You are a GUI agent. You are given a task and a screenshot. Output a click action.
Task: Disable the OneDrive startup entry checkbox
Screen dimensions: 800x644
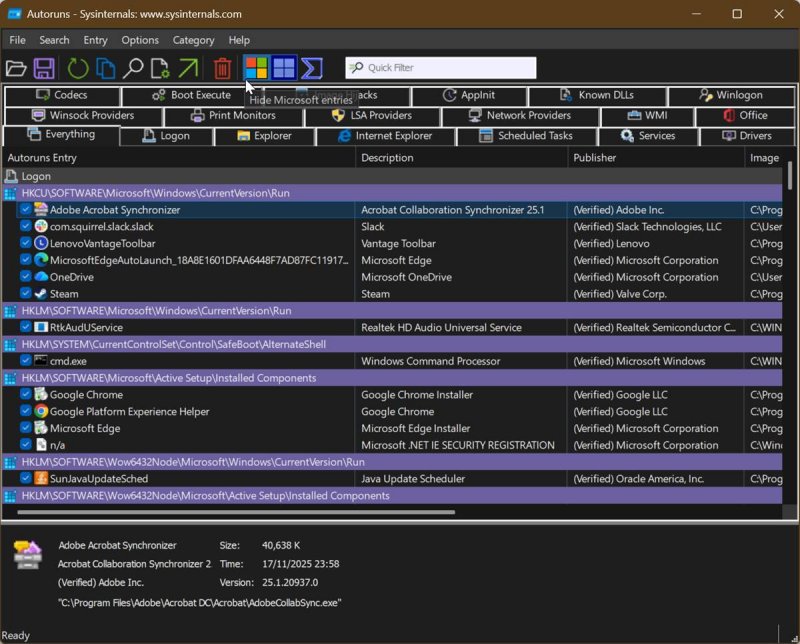[x=26, y=277]
